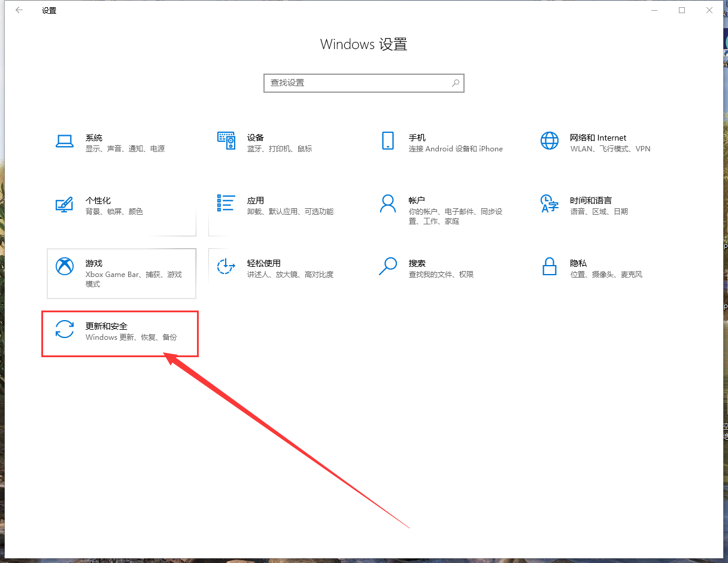The height and width of the screenshot is (563, 728).
Task: Click the back arrow at top left
Action: click(19, 10)
